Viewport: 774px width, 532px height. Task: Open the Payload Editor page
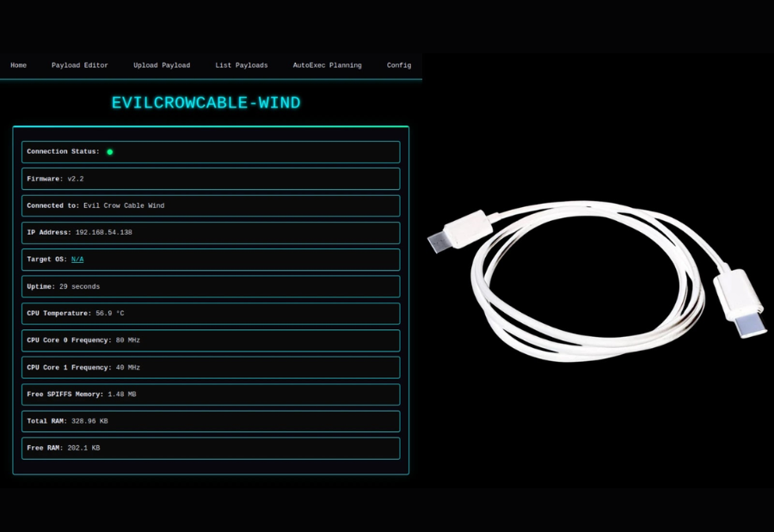[79, 65]
